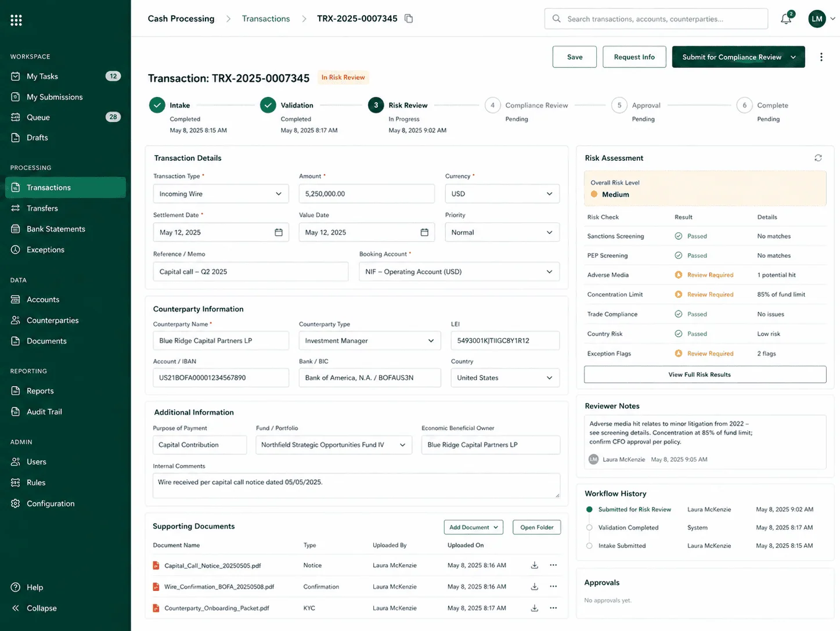840x631 pixels.
Task: Go to Transactions breadcrumb link
Action: pyautogui.click(x=266, y=19)
